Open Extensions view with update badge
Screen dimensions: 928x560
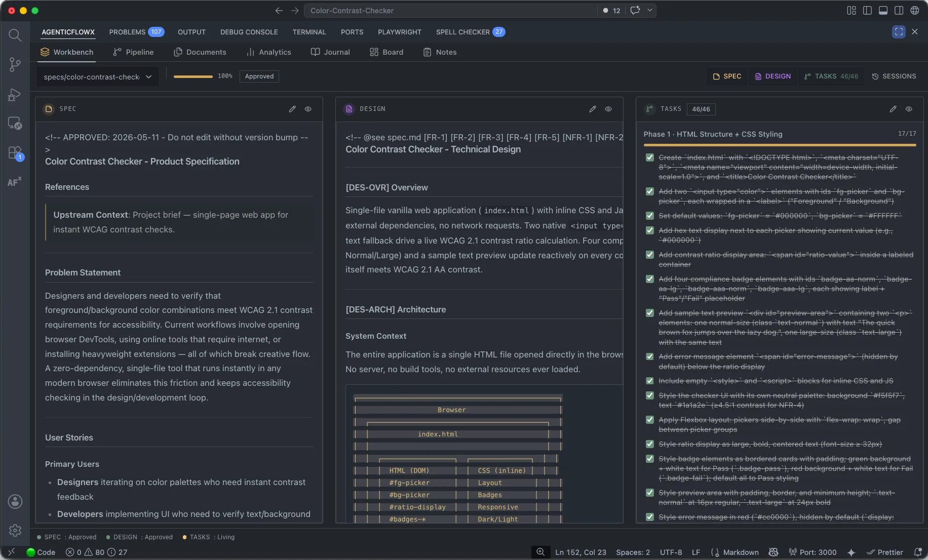(x=15, y=153)
